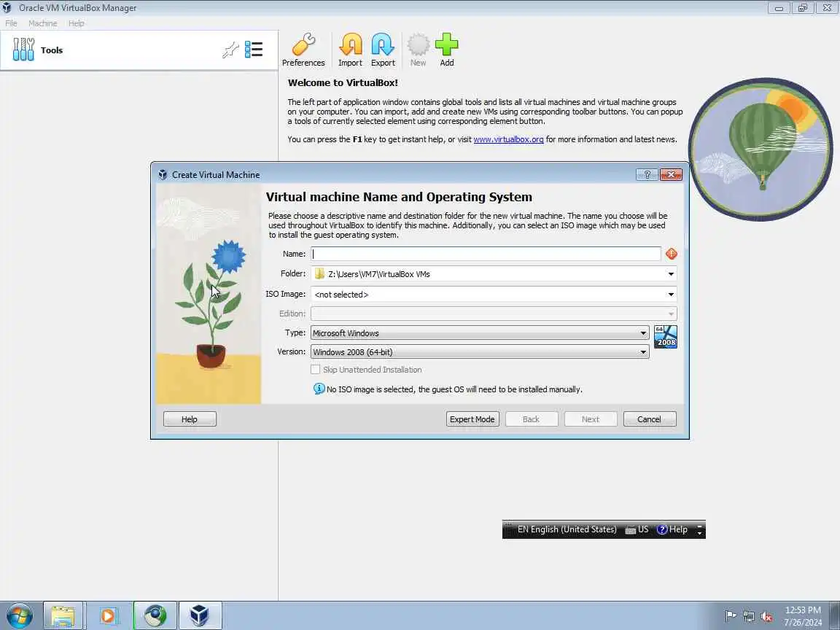This screenshot has width=840, height=630.
Task: Open the ISO Image dropdown
Action: pyautogui.click(x=671, y=294)
